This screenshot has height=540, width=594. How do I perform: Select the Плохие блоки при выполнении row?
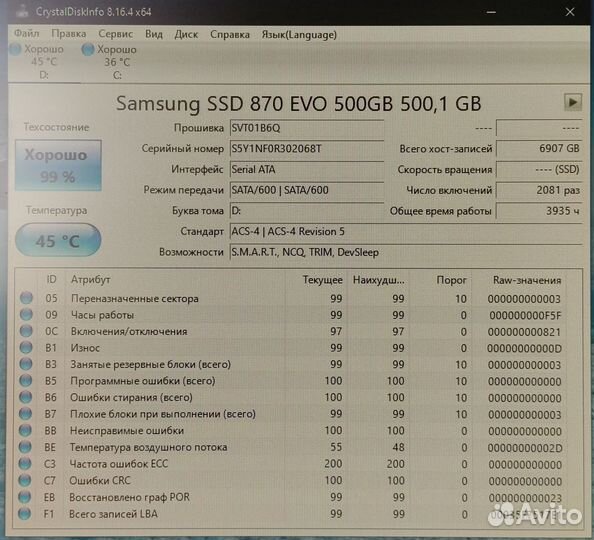pyautogui.click(x=292, y=414)
